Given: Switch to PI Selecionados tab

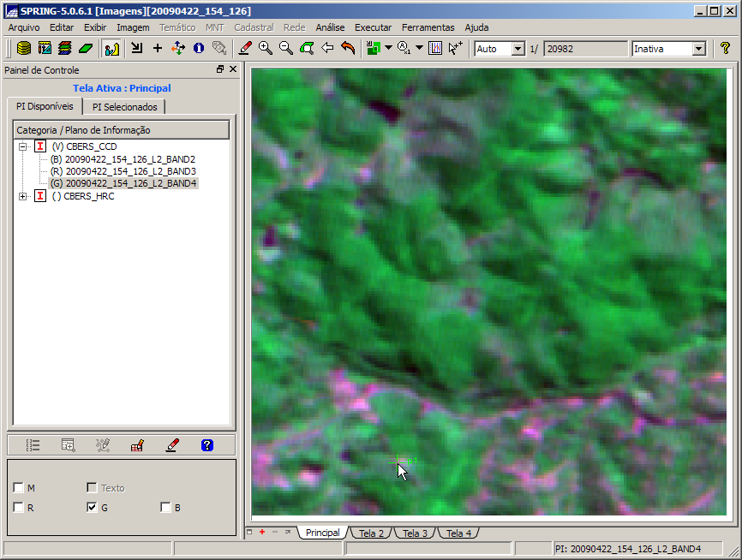Looking at the screenshot, I should click(124, 107).
